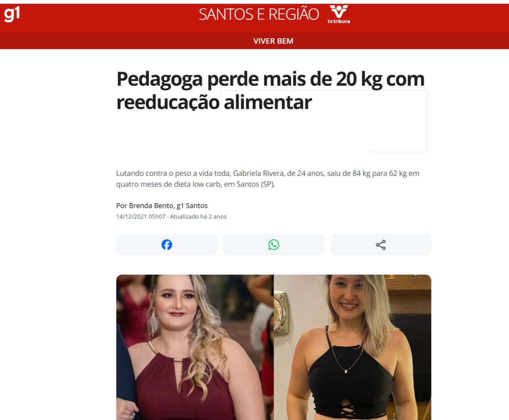The width and height of the screenshot is (509, 420).
Task: Click the 14/12/2021 05h07 publication date
Action: (x=141, y=217)
